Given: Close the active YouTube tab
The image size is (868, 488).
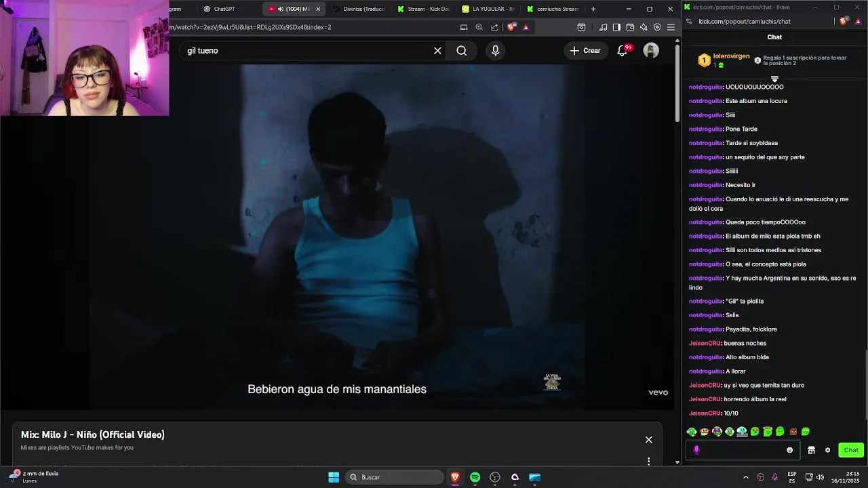Looking at the screenshot, I should point(318,9).
